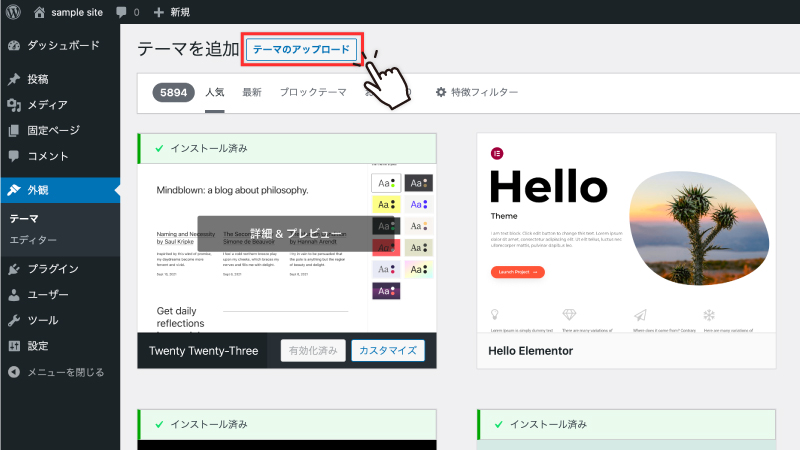800x450 pixels.
Task: Open プラグイン menu
Action: [53, 269]
